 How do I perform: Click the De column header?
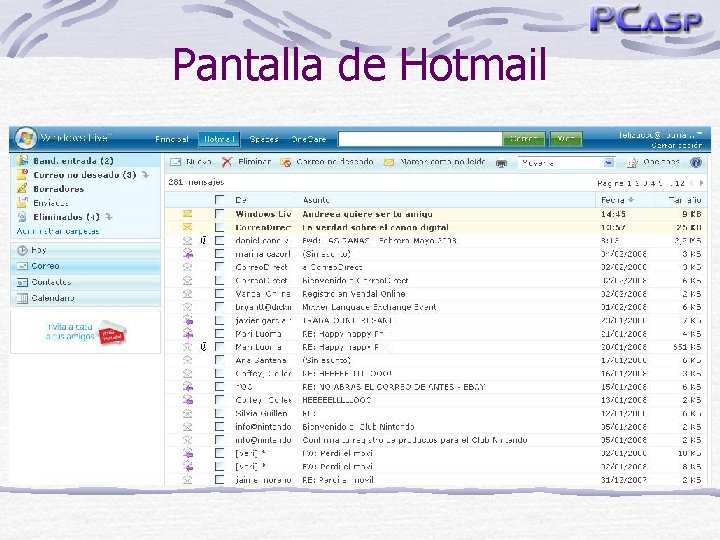click(x=241, y=200)
